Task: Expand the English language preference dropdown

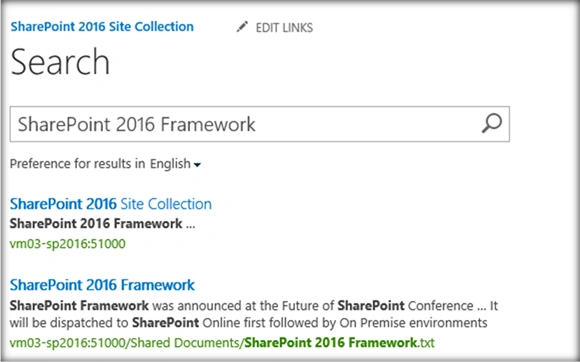Action: click(175, 163)
